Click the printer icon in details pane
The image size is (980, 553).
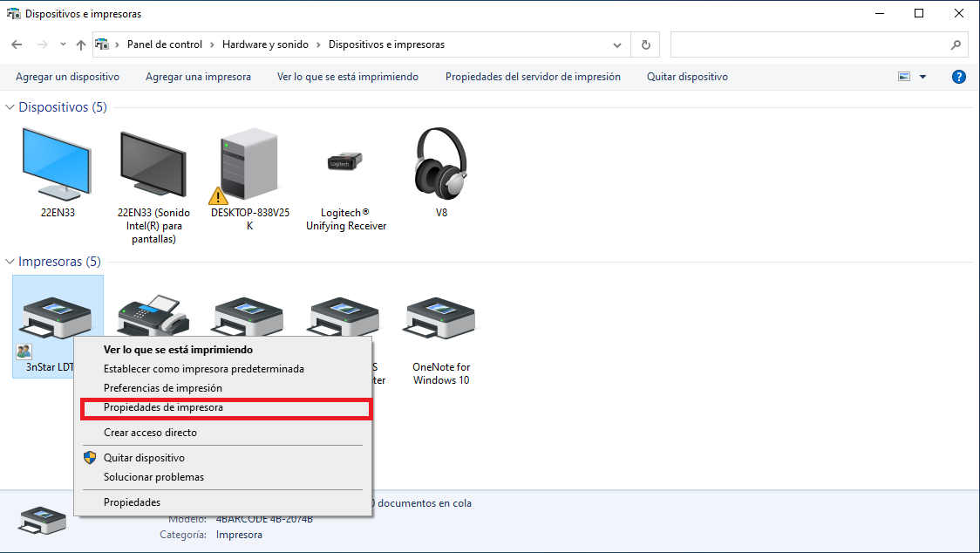point(42,521)
